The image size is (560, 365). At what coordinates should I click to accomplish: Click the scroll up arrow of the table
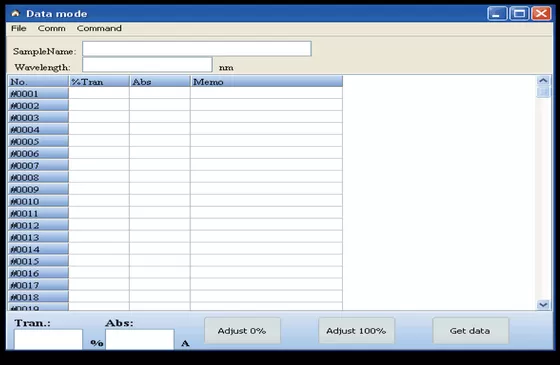click(543, 80)
